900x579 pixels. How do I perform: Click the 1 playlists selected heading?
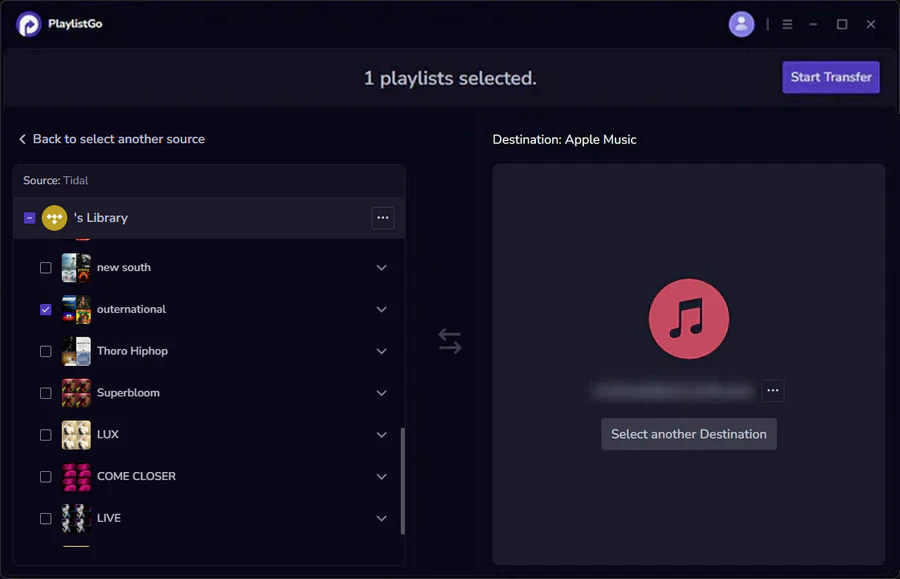[450, 78]
